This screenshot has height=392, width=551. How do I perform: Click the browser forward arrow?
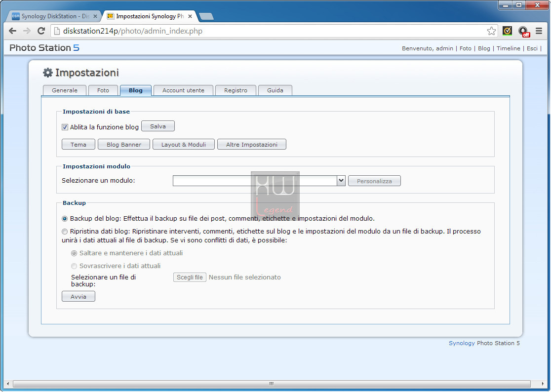click(27, 31)
